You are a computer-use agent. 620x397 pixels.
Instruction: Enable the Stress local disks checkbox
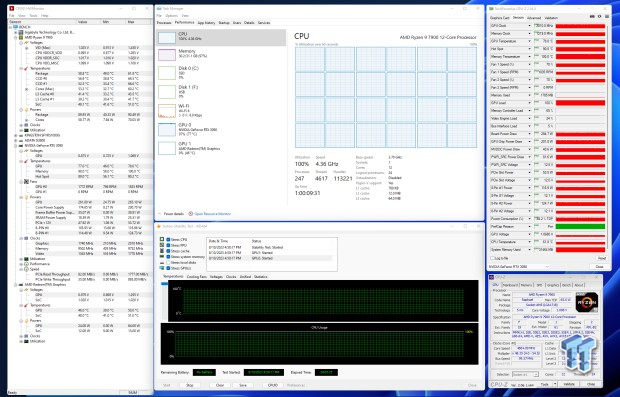pyautogui.click(x=168, y=263)
